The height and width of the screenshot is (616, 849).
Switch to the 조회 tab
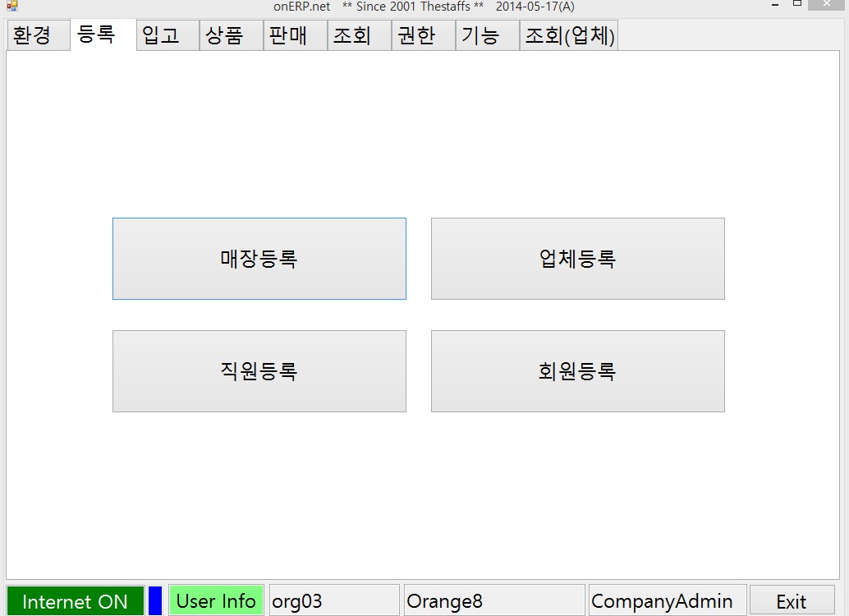(359, 36)
